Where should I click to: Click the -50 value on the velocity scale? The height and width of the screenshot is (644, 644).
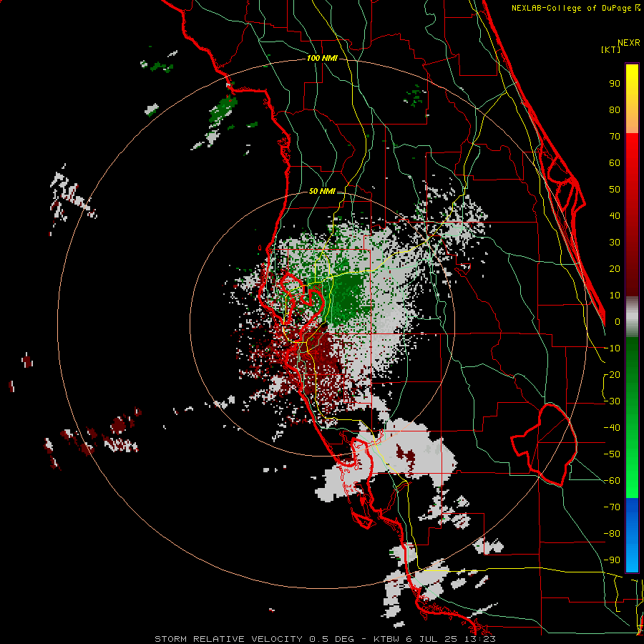[x=612, y=454]
